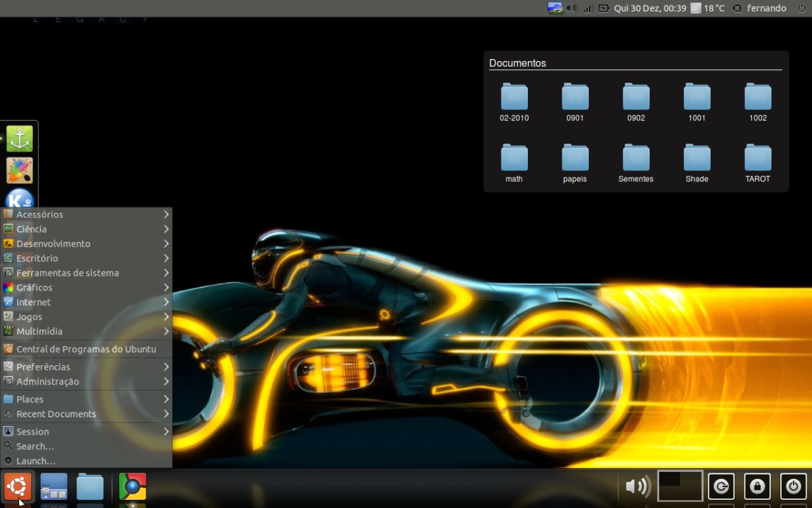
Task: Click the network signal bars indicator
Action: 587,8
